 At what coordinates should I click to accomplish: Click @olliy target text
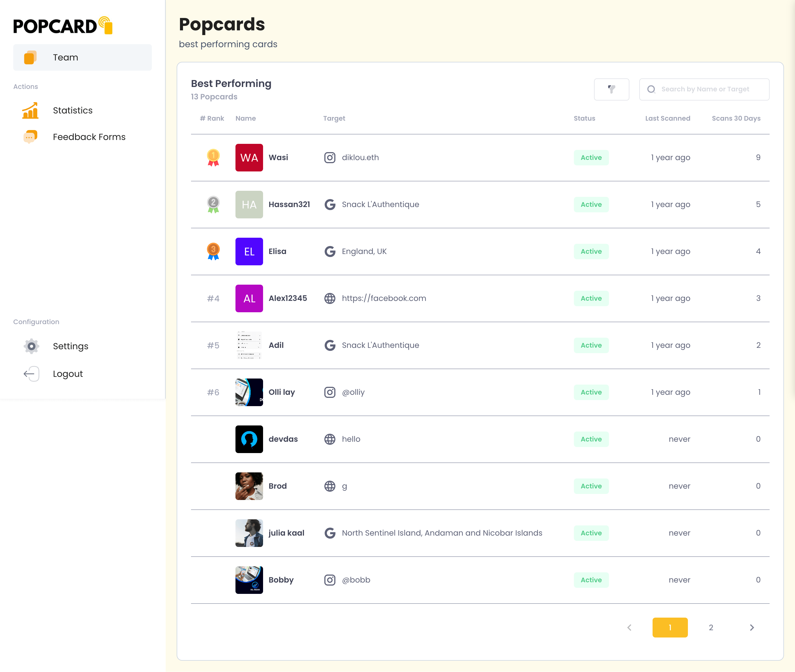tap(353, 392)
